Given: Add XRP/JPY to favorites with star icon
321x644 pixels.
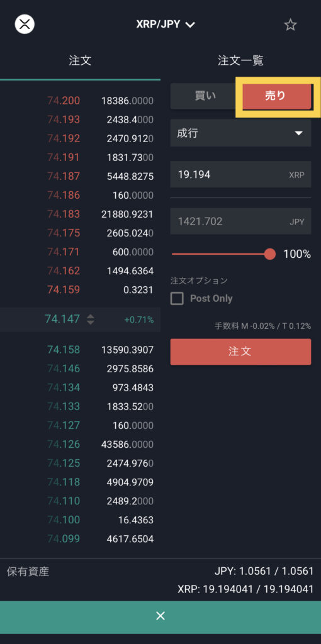Looking at the screenshot, I should [x=290, y=25].
